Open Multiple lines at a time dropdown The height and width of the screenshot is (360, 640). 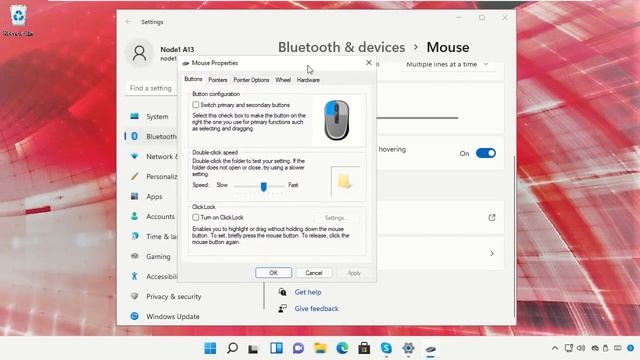(x=447, y=64)
